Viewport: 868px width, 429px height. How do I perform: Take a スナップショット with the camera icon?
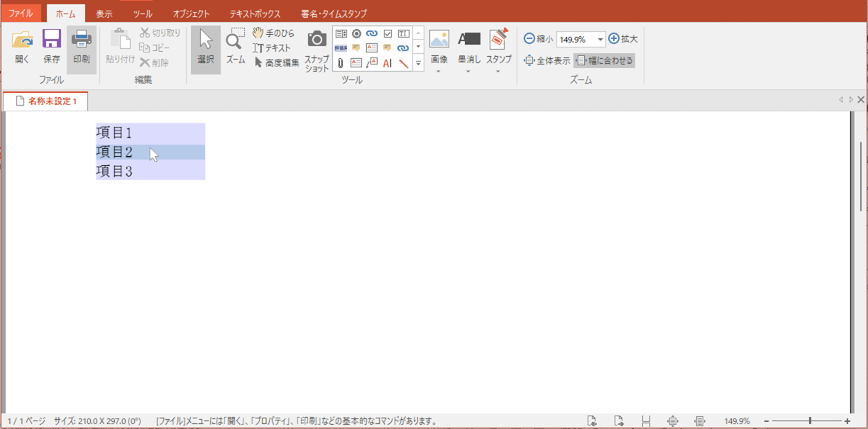(x=317, y=50)
